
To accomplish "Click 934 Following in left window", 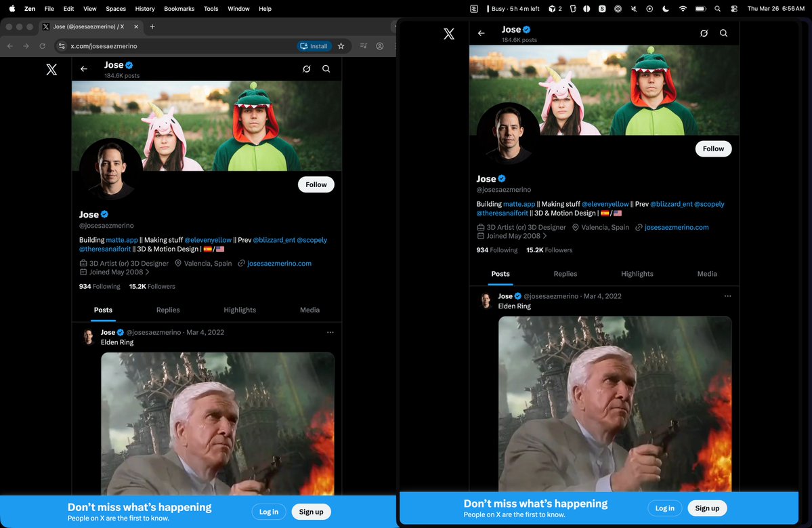I will point(100,287).
